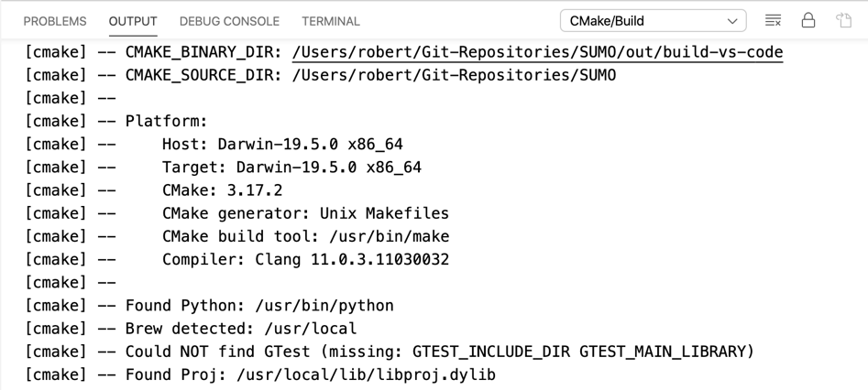Clear the output panel contents
This screenshot has height=390, width=868.
coord(773,20)
